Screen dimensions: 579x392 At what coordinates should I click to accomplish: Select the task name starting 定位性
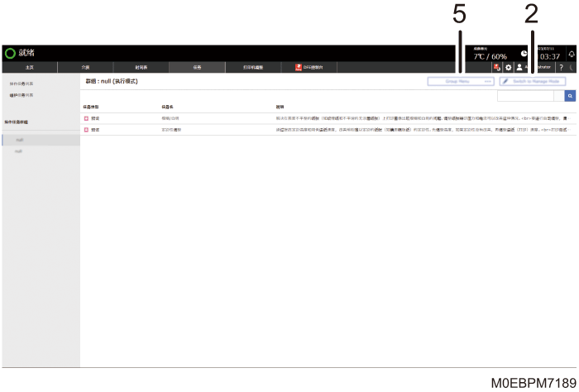click(x=171, y=130)
